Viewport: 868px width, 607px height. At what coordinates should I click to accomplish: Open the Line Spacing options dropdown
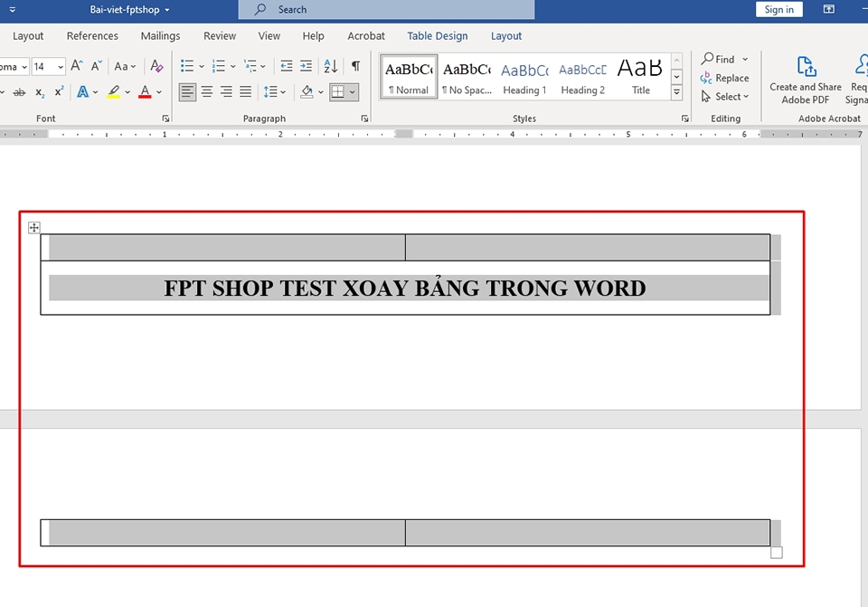(273, 91)
